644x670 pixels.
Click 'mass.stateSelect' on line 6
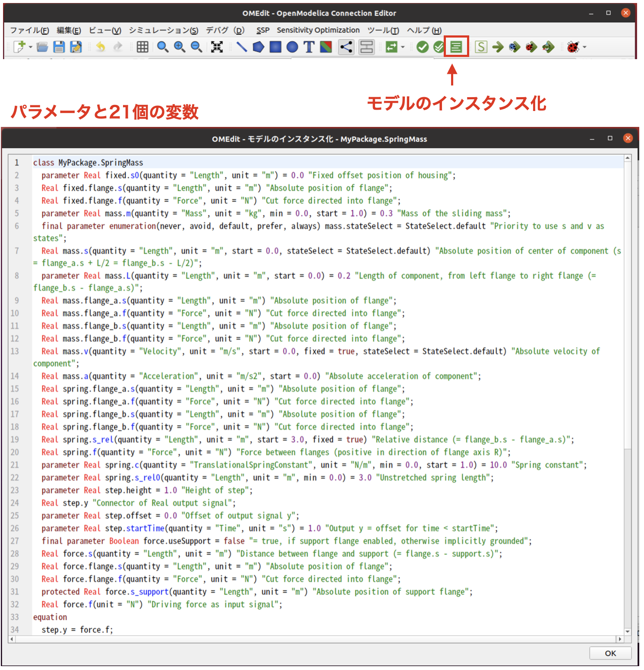coord(359,226)
